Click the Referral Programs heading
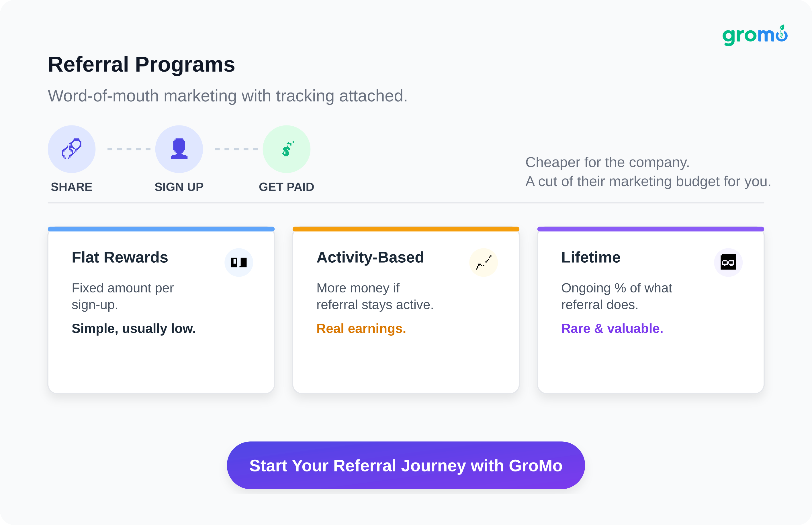The image size is (812, 525). click(x=141, y=64)
